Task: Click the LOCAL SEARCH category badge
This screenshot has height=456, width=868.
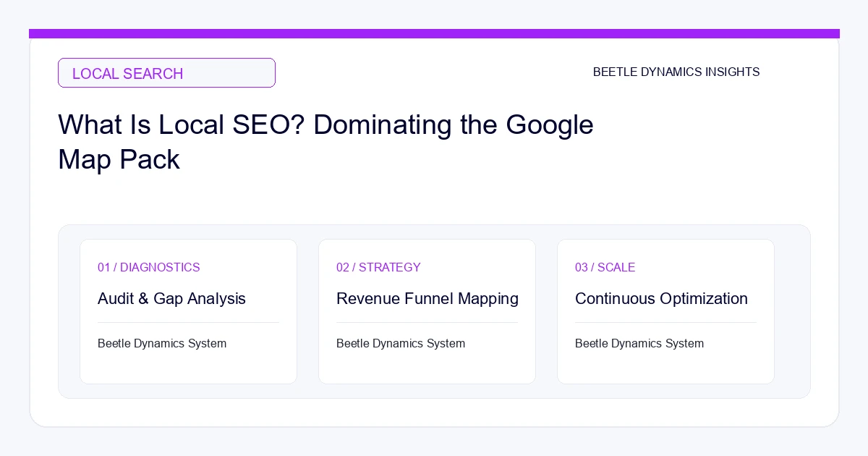Action: click(x=166, y=73)
